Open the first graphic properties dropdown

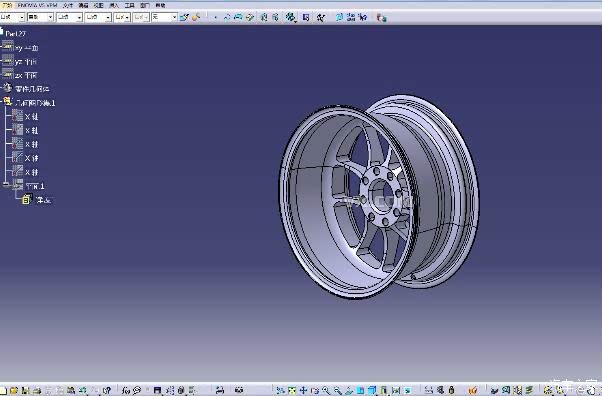[12, 17]
